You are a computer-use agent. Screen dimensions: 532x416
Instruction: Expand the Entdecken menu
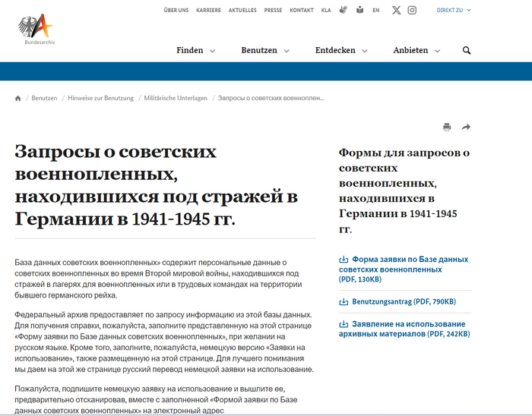341,50
